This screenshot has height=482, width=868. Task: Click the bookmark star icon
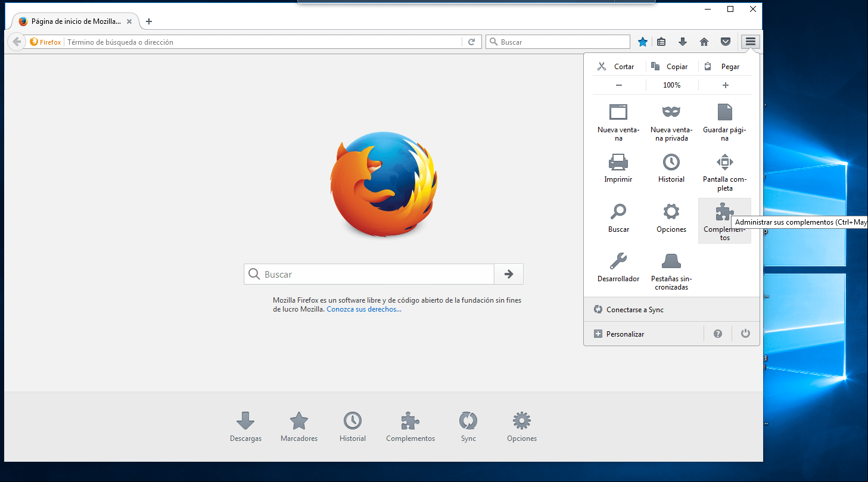pyautogui.click(x=643, y=42)
